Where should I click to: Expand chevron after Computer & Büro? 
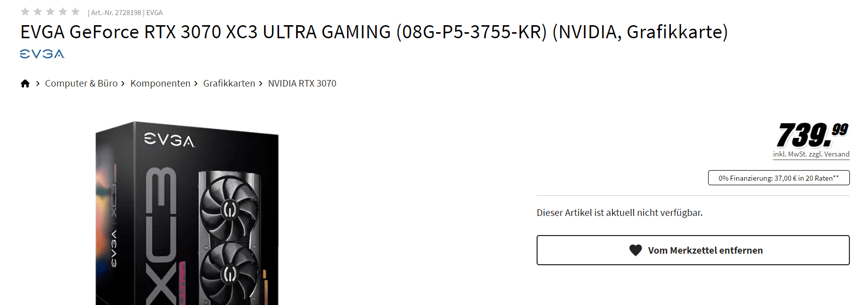click(123, 84)
